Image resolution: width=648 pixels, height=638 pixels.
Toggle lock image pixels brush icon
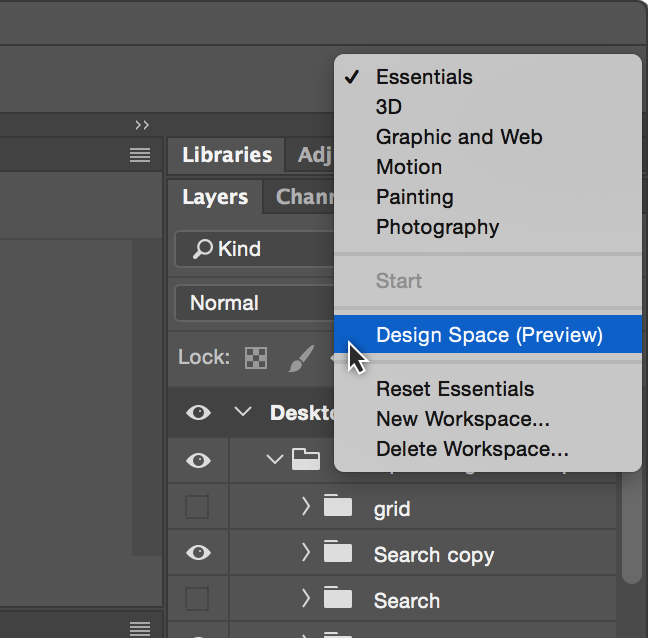click(x=301, y=358)
